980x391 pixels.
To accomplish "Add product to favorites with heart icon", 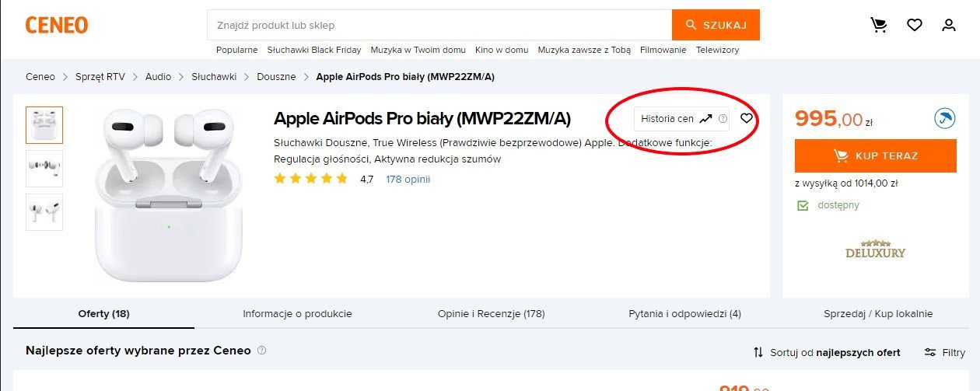I will click(747, 118).
